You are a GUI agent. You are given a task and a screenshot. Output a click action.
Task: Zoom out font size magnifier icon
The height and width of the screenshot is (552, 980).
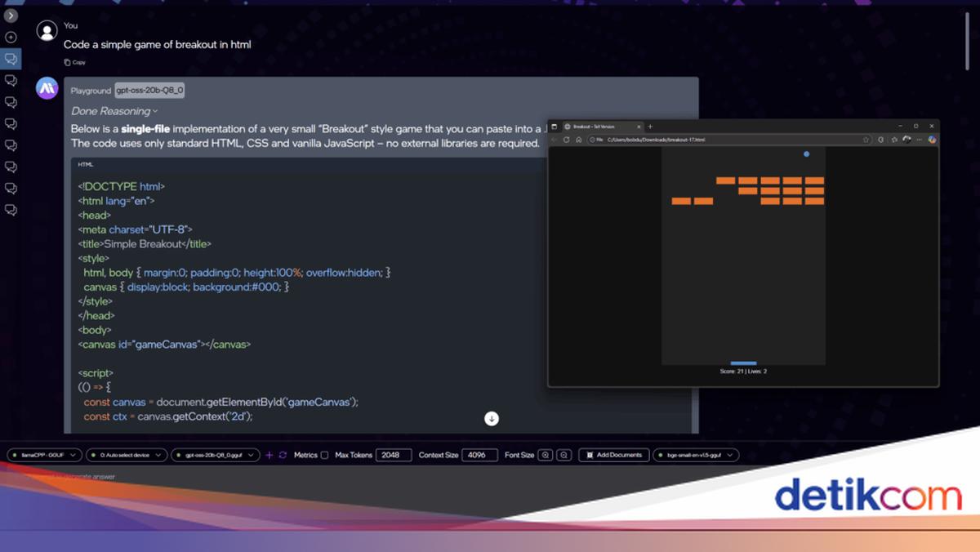coord(563,455)
